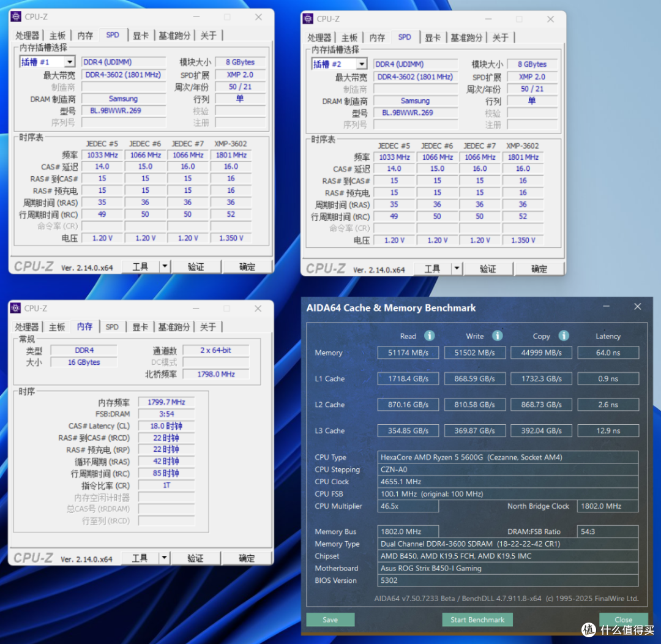Open 关于 tab in slot #2 window
This screenshot has width=661, height=644.
pos(501,37)
